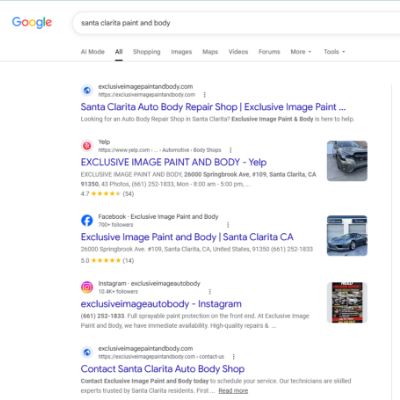The width and height of the screenshot is (400, 400).
Task: Click the Instagram flyer thumbnail
Action: coord(347,303)
